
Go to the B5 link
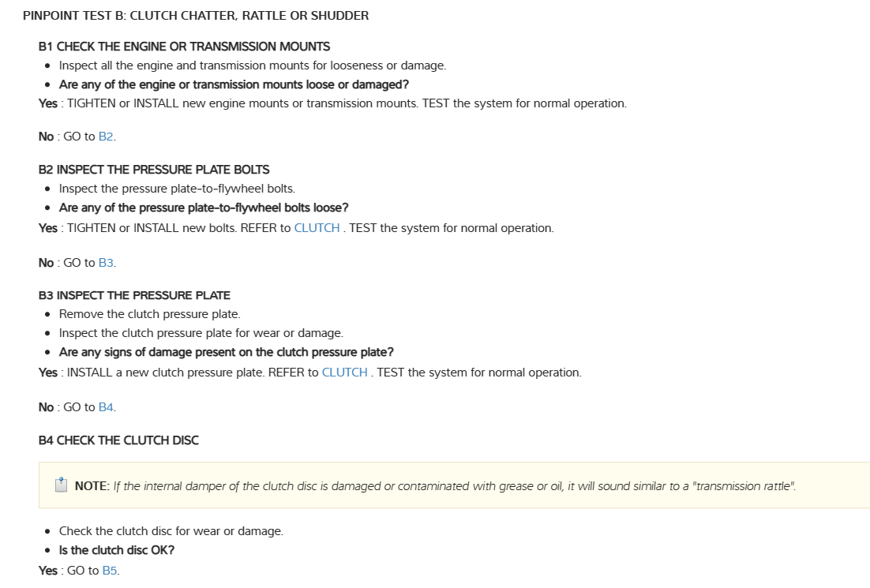(x=110, y=571)
